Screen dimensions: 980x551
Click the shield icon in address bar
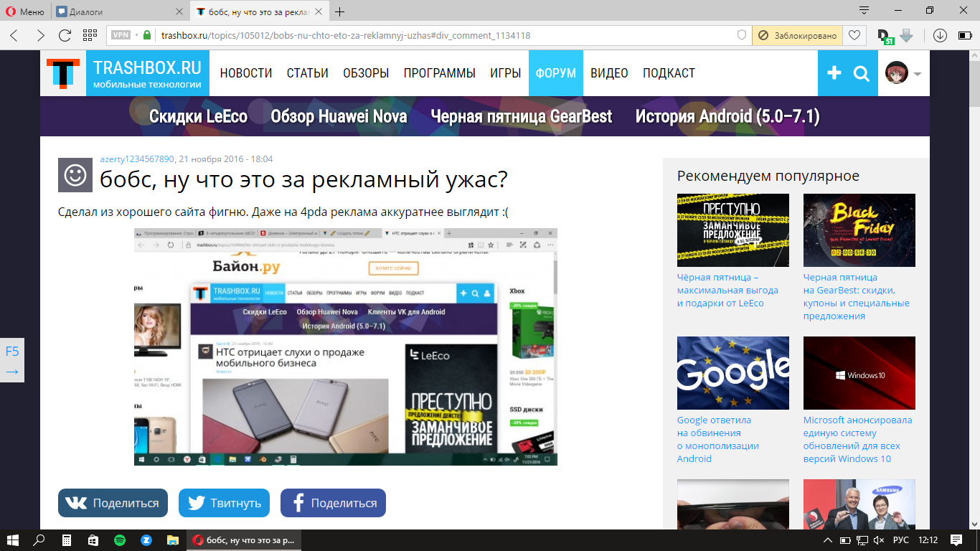pyautogui.click(x=742, y=35)
